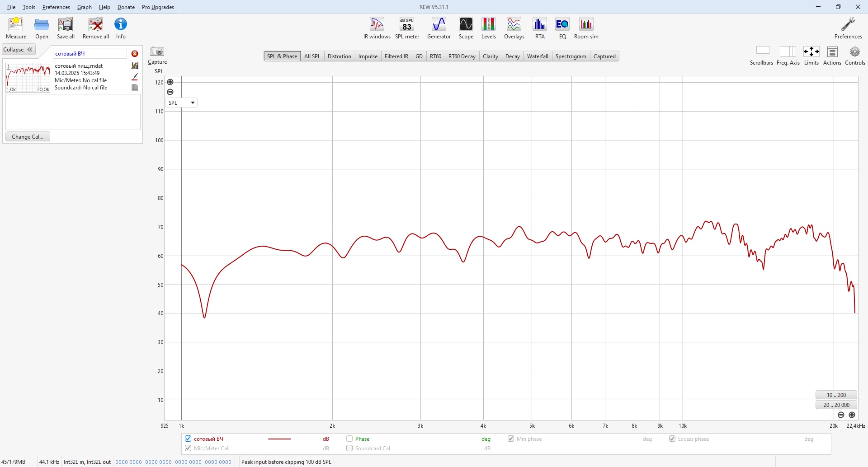Switch to the Clarity tab
Viewport: 868px width, 467px height.
coord(491,56)
